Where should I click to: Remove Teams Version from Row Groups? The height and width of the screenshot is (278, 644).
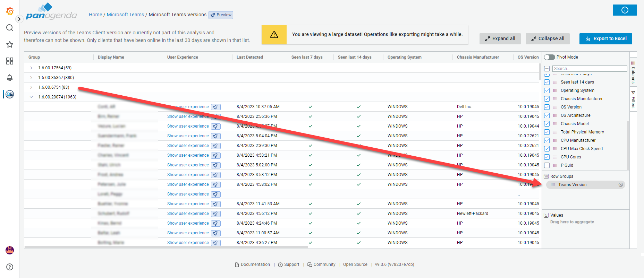coord(620,185)
